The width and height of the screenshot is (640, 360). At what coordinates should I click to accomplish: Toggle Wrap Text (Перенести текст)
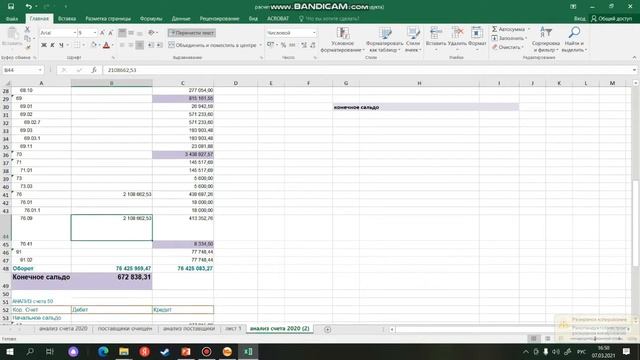point(191,33)
